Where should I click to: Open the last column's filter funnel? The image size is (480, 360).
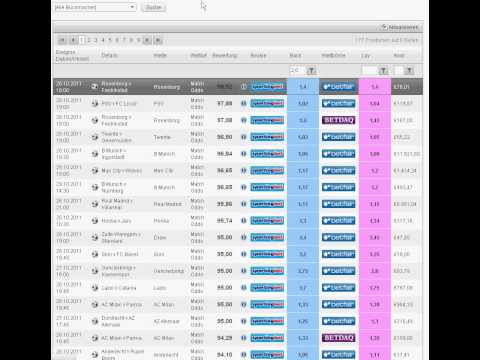409,70
